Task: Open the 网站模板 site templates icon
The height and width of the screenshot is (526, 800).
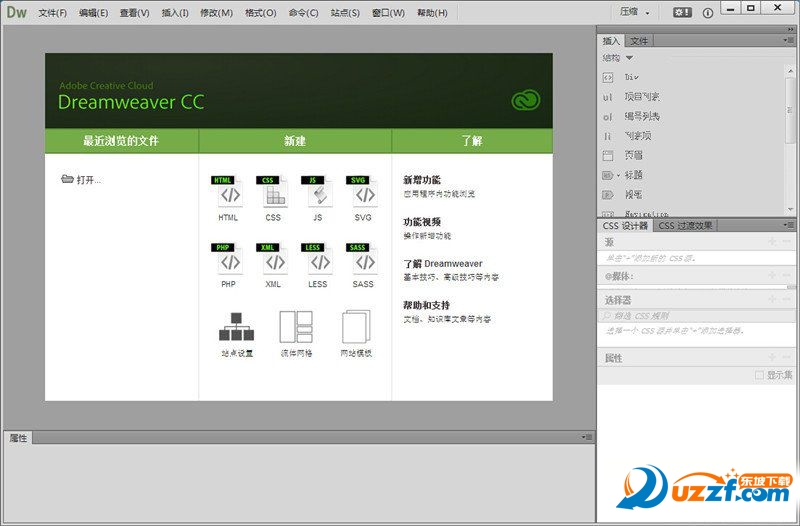Action: (x=356, y=334)
